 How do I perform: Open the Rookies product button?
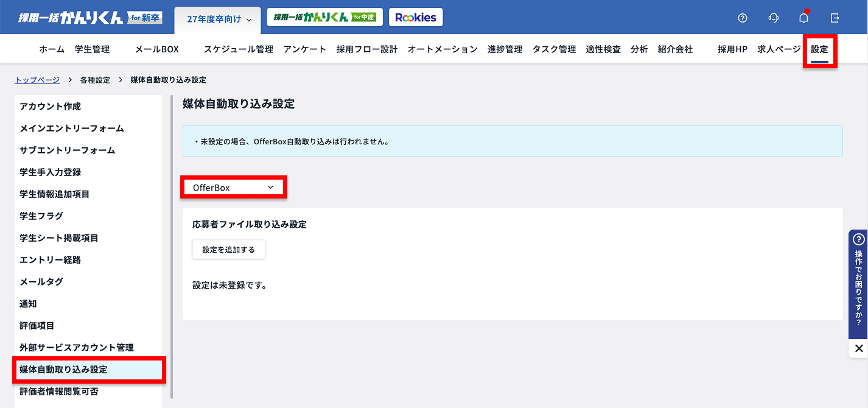tap(416, 18)
